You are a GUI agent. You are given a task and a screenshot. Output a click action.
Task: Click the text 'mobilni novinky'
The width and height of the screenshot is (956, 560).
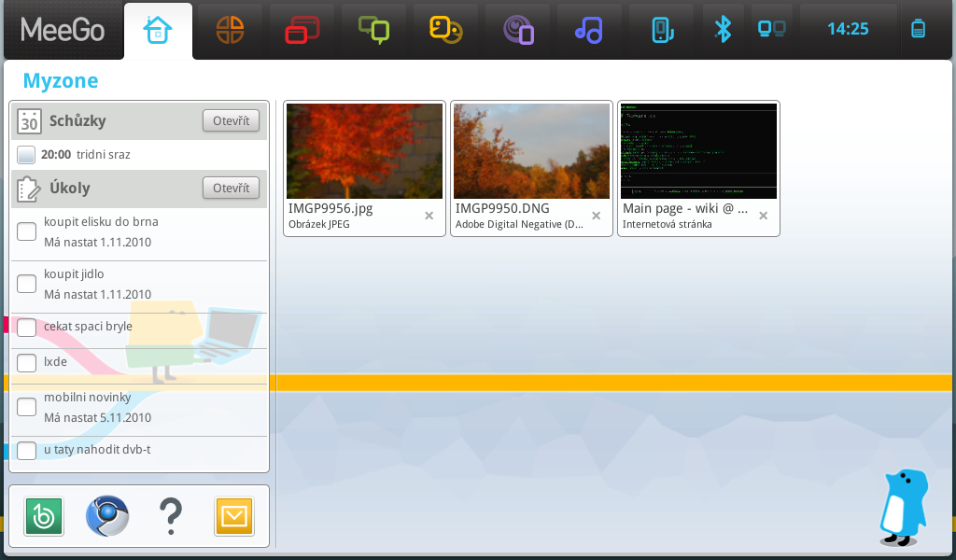(87, 398)
